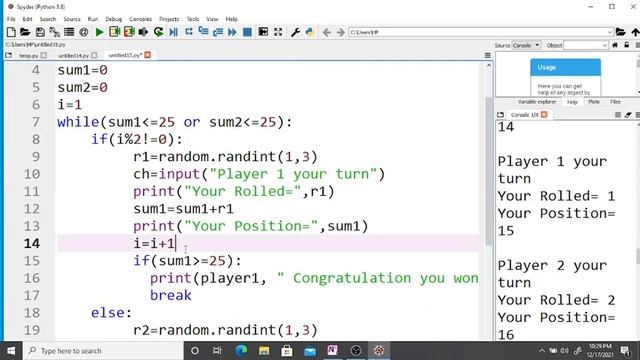The height and width of the screenshot is (360, 640).
Task: Open File Explorer from the taskbar
Action: [264, 351]
